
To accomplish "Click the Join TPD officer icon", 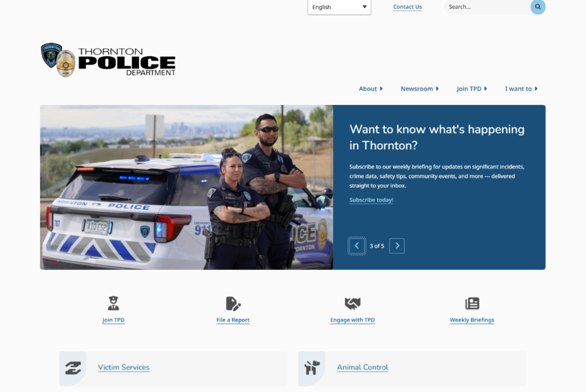I will click(x=113, y=303).
